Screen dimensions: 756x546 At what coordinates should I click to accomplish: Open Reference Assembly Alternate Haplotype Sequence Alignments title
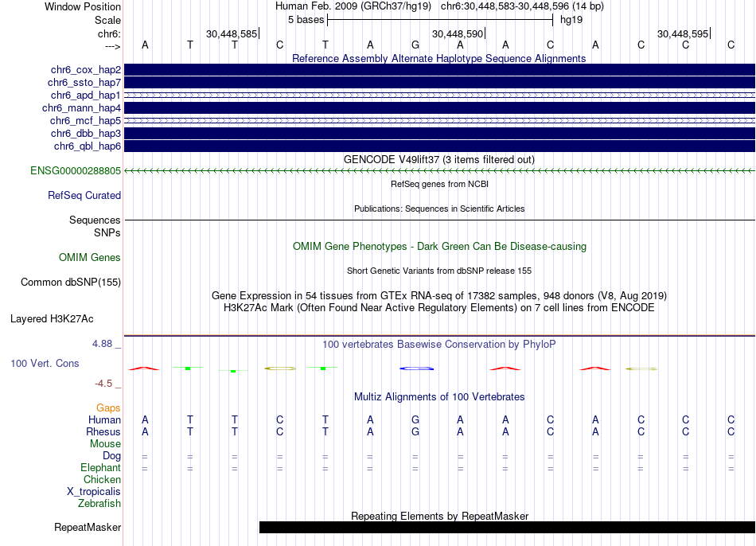click(439, 58)
